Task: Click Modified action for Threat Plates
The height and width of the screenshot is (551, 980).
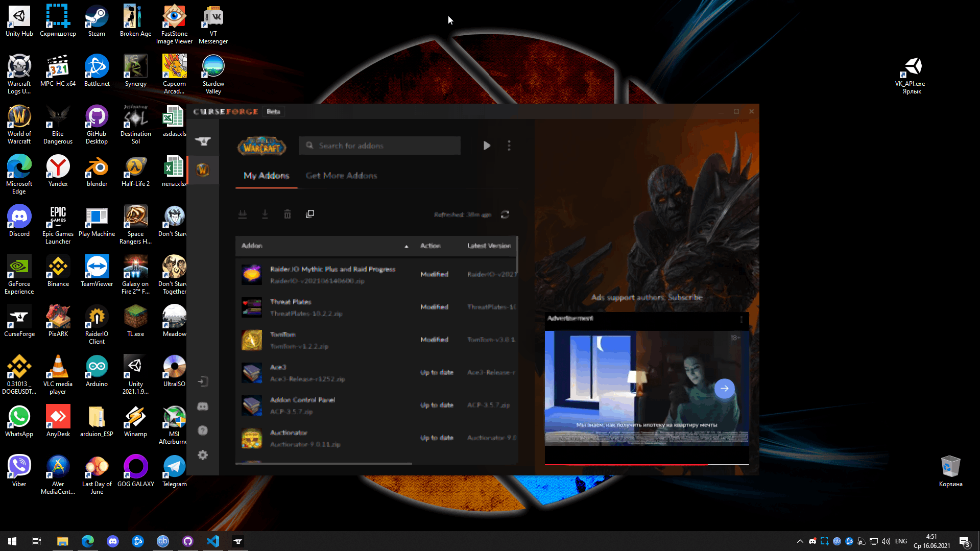Action: click(434, 307)
